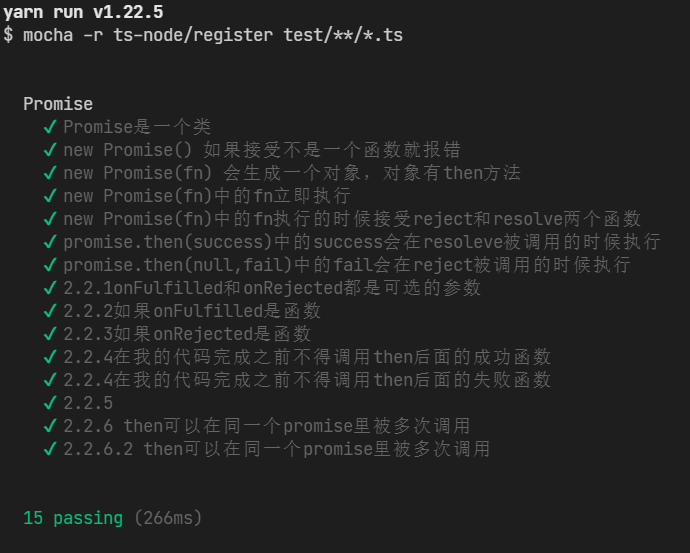
Task: Click test line 'promise.then(success)中的success会在resoleve'
Action: coord(362,242)
